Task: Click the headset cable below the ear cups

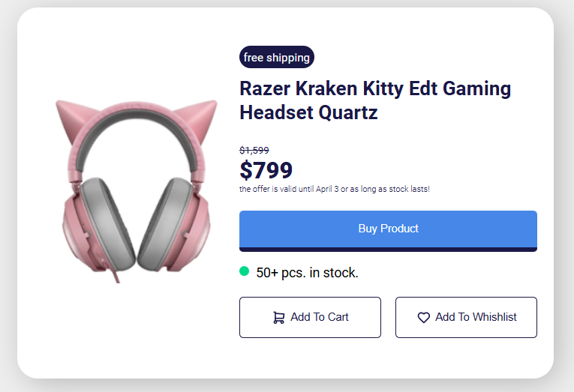Action: (x=118, y=276)
